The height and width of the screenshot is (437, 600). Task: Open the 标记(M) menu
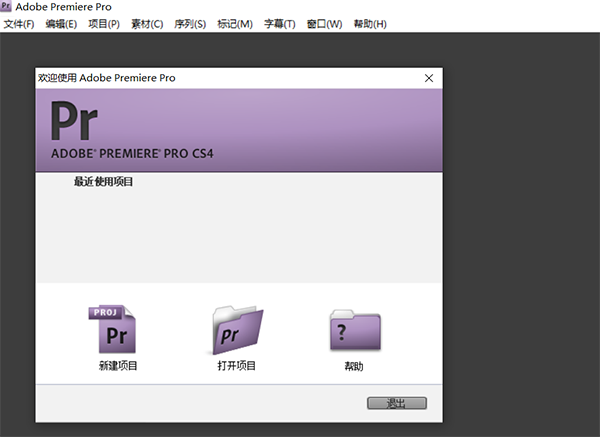(235, 24)
